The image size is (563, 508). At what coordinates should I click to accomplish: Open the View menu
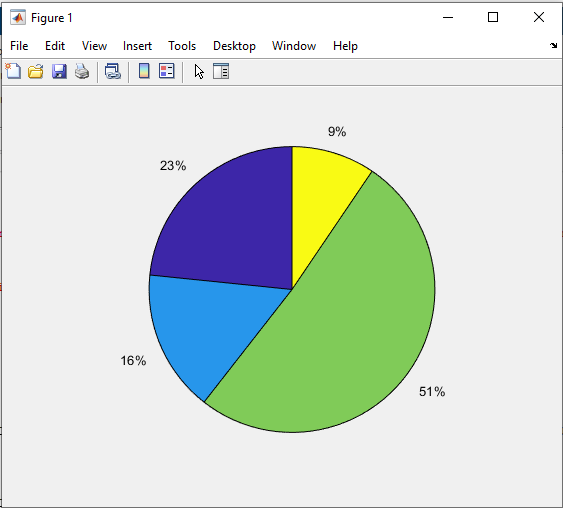pos(94,46)
